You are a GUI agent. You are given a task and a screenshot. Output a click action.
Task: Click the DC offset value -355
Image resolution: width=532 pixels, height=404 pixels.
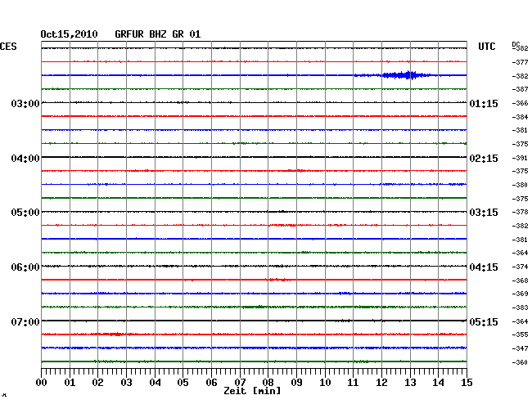tap(520, 334)
